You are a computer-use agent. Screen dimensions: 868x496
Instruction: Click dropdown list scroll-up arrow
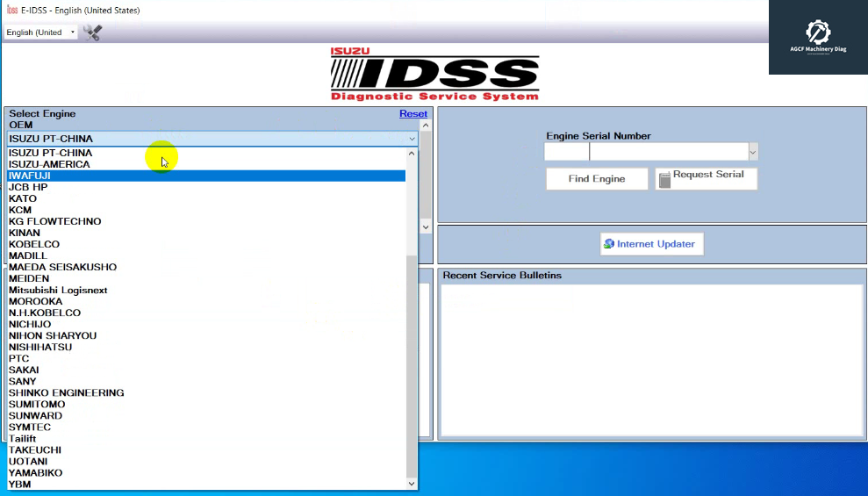click(x=412, y=154)
